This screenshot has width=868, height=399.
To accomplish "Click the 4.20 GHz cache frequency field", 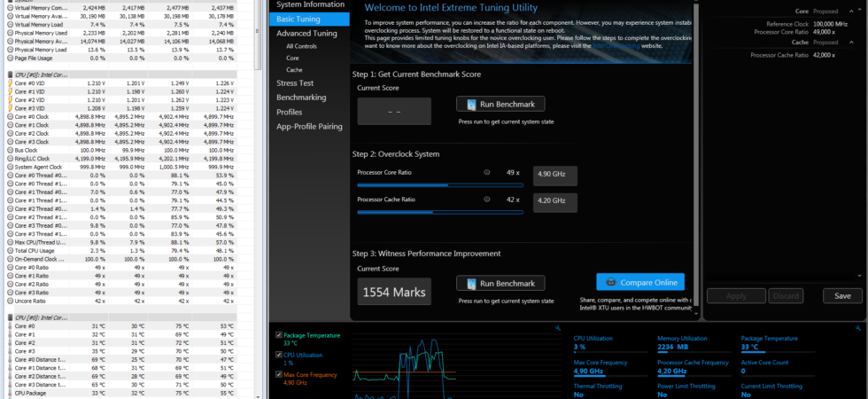I will pos(555,202).
